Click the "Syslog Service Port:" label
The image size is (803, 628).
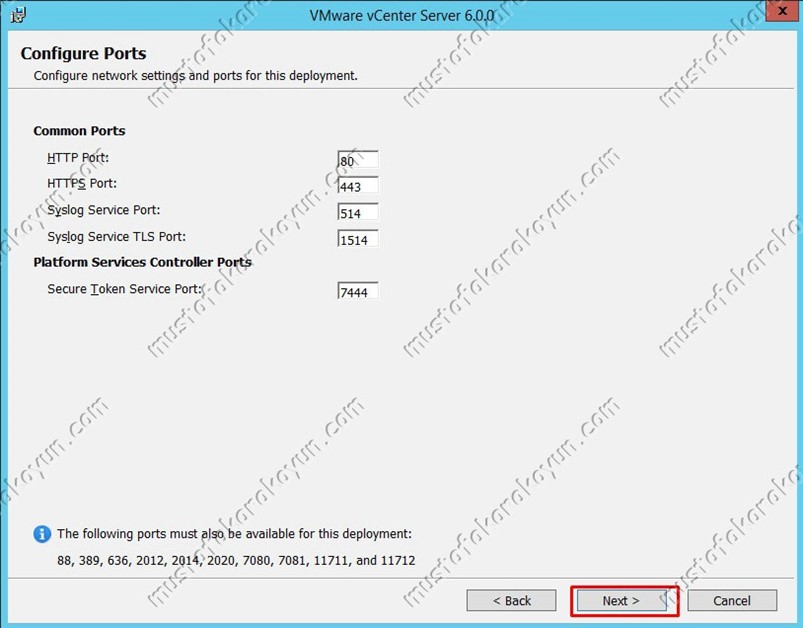(103, 211)
